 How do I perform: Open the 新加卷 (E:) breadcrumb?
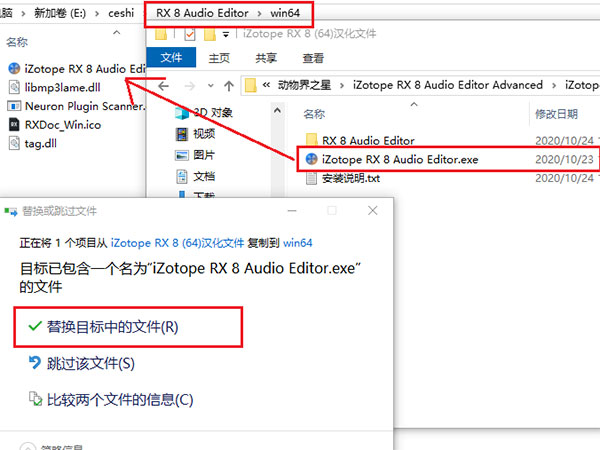point(60,13)
